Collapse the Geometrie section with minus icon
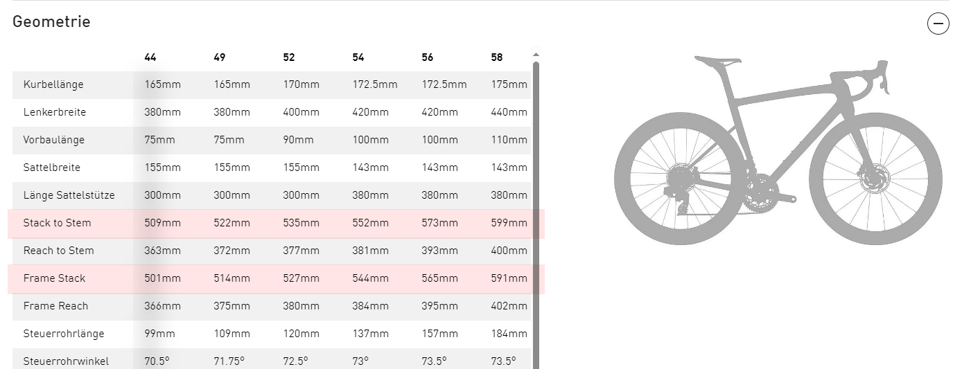 click(x=938, y=24)
